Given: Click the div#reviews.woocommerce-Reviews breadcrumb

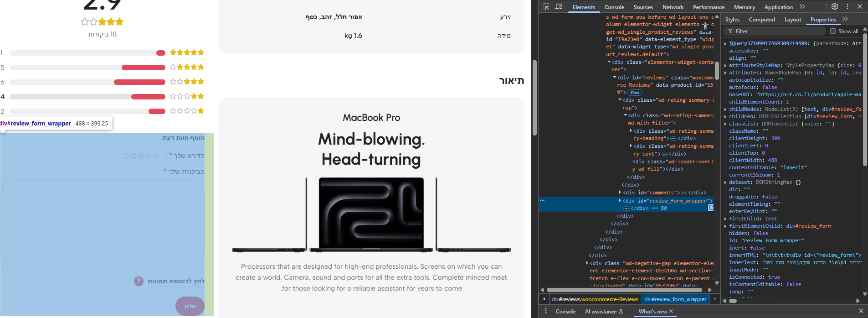Looking at the screenshot, I should (x=595, y=299).
